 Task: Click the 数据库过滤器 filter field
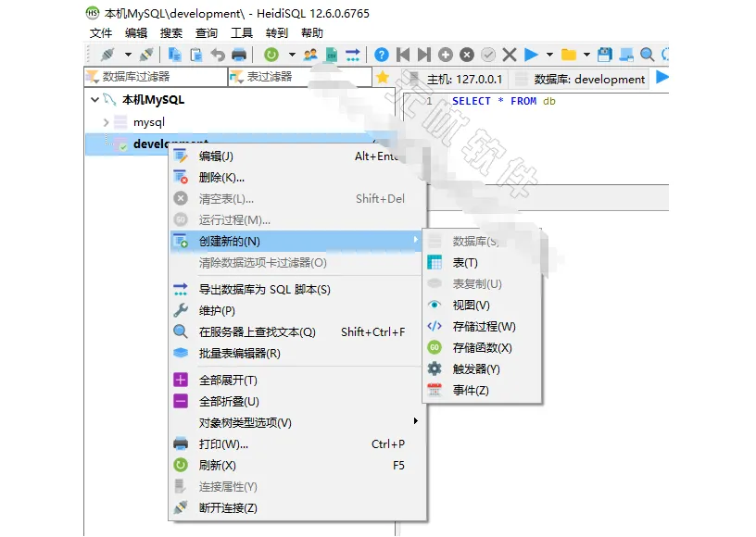156,77
